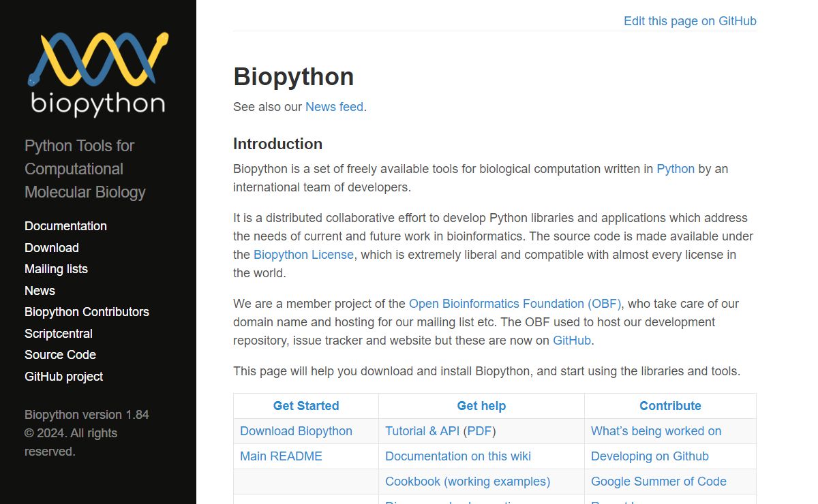Open the News sidebar link
Screen dimensions: 818x504
[40, 291]
